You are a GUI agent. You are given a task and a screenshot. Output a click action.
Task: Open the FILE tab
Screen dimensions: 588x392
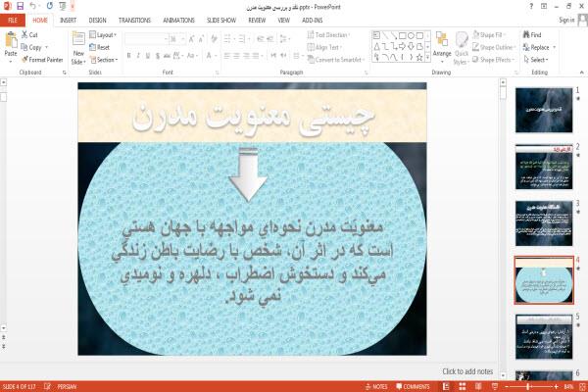pos(13,21)
